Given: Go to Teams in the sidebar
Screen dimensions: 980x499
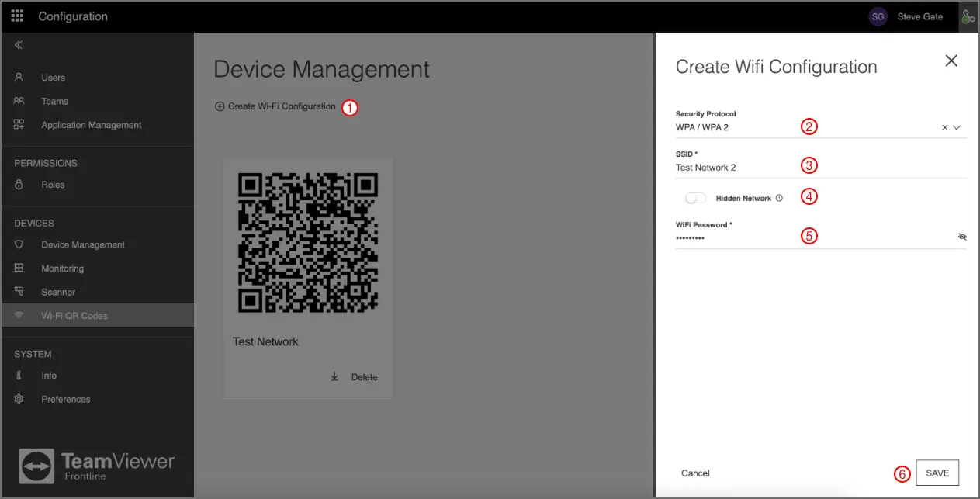Looking at the screenshot, I should pos(54,101).
